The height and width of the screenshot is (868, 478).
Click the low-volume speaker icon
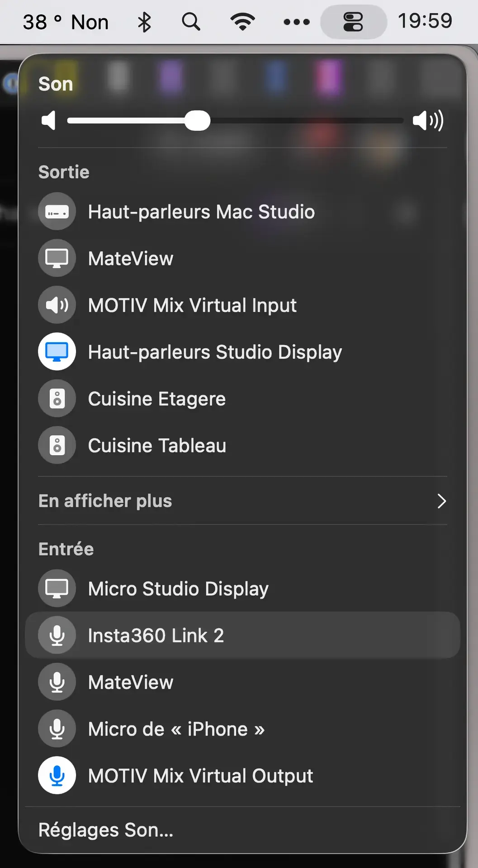pos(48,121)
